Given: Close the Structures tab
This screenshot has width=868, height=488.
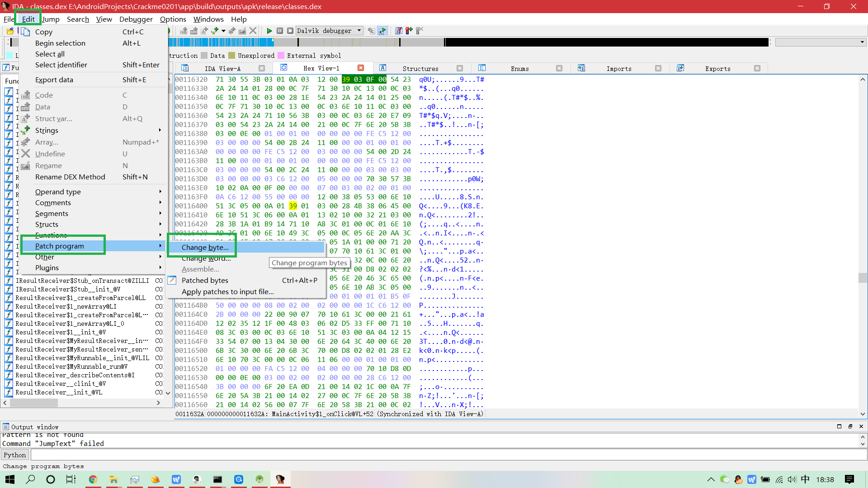Looking at the screenshot, I should click(x=460, y=68).
